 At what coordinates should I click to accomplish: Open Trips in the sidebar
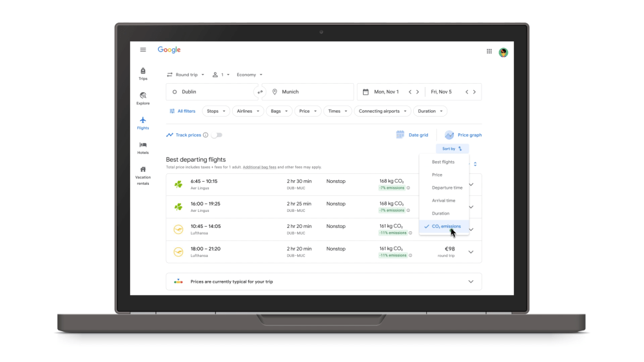(143, 73)
